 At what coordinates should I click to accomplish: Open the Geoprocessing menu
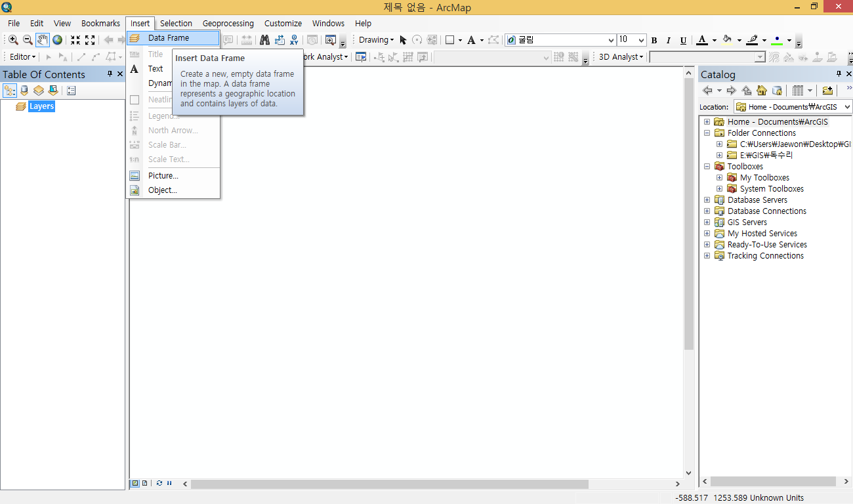tap(228, 23)
